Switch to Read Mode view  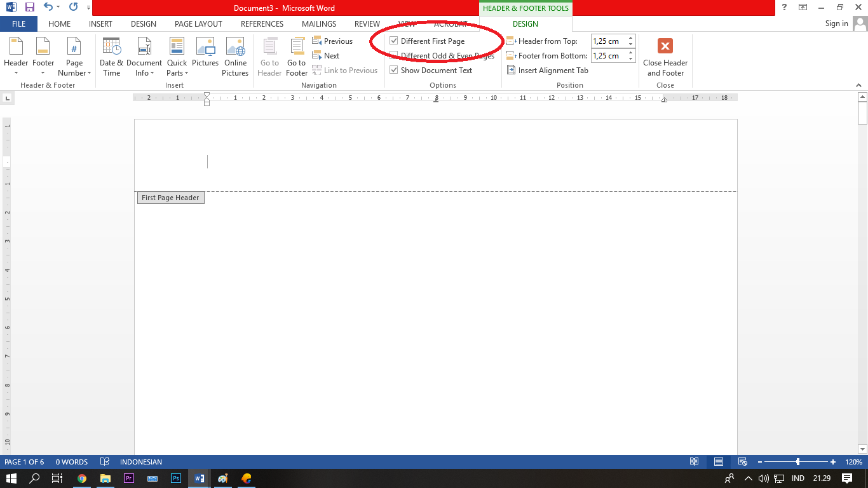[695, 462]
